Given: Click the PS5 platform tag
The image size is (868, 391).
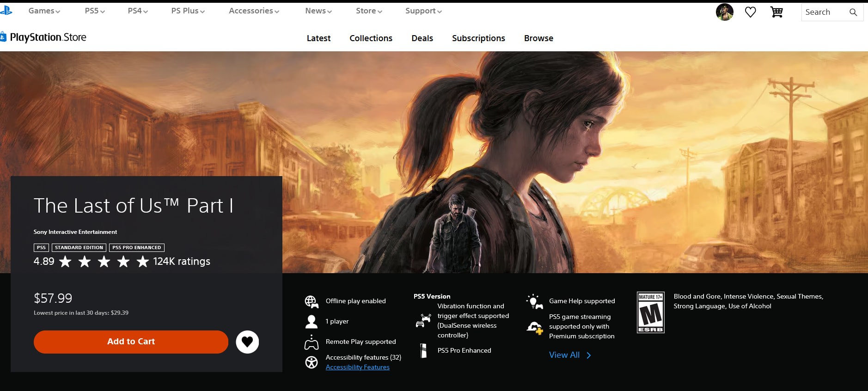Looking at the screenshot, I should [41, 248].
